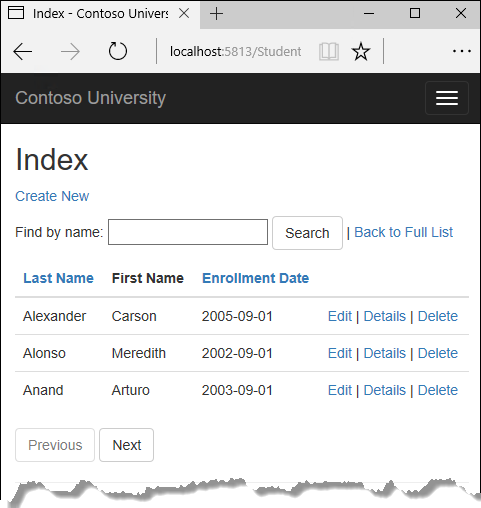Screen dimensions: 481x508
Task: Add page to favorites with star icon
Action: (361, 51)
